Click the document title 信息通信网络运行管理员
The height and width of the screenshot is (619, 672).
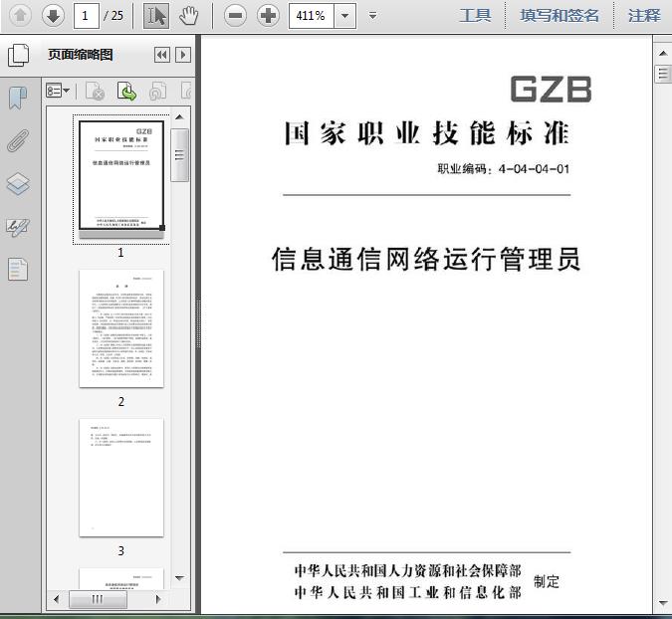[426, 259]
